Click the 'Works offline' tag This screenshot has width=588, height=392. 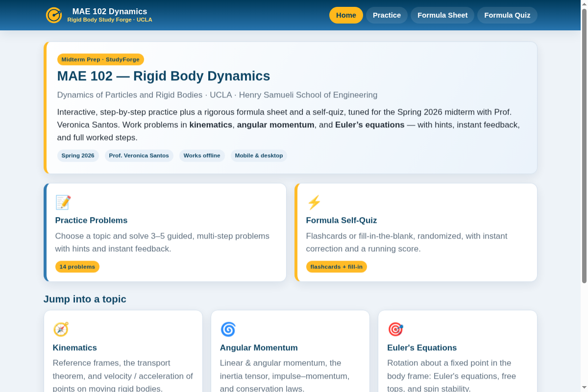pos(202,155)
